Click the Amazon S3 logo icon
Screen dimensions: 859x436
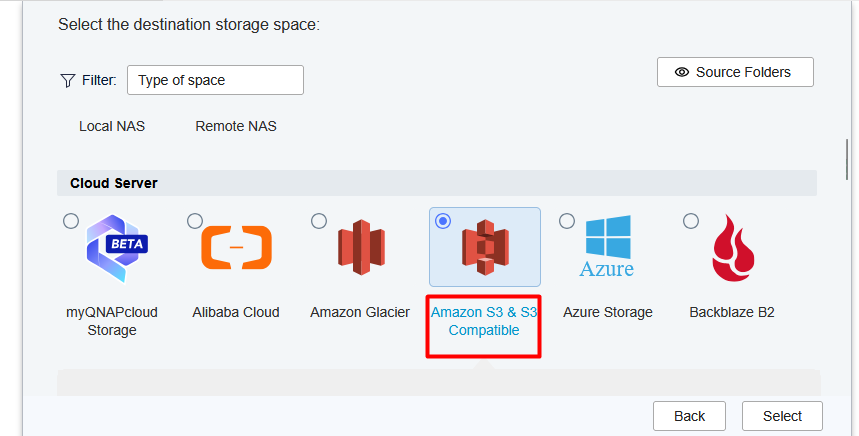485,247
